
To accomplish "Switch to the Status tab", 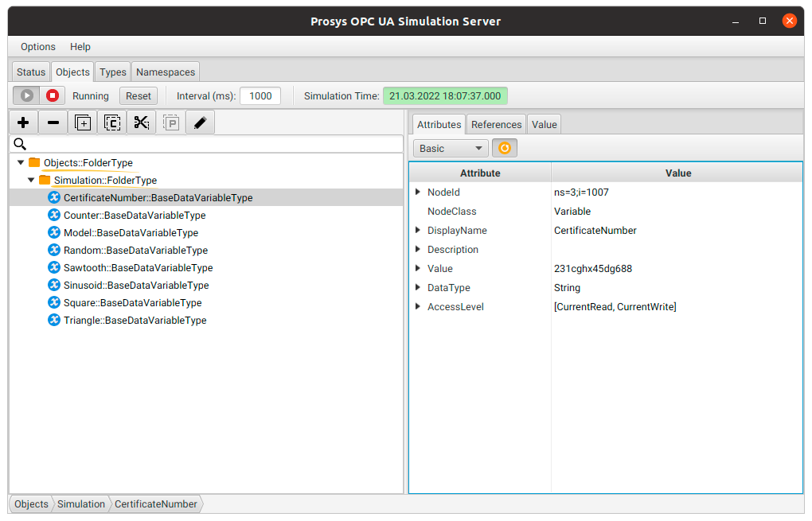I will pos(31,72).
